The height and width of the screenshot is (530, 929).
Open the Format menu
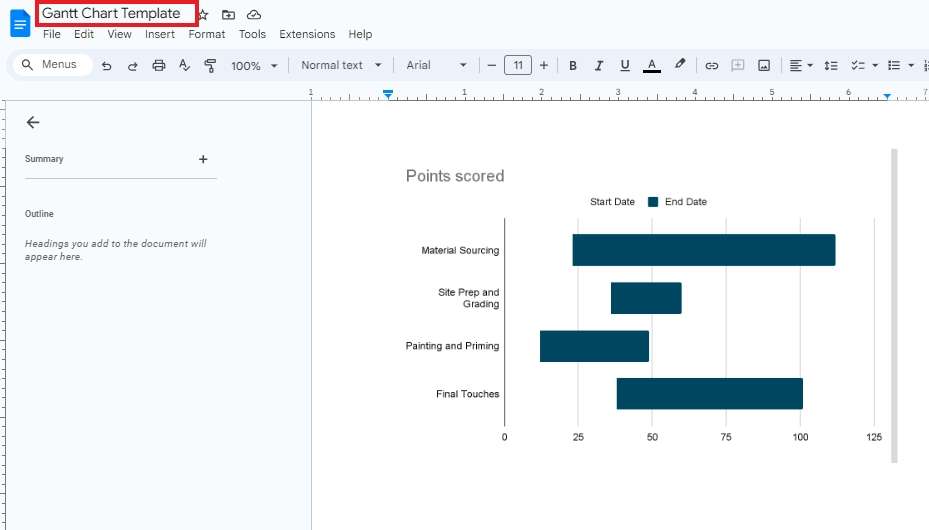[207, 34]
